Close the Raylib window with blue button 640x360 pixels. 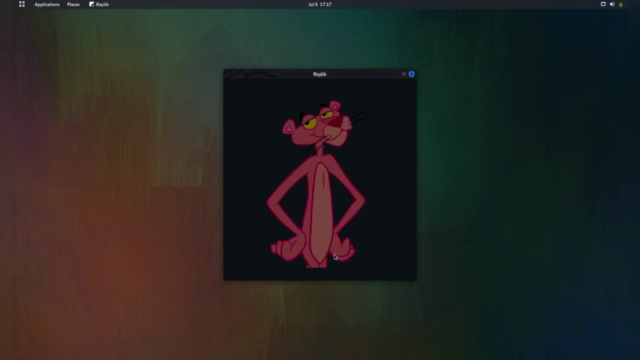click(x=411, y=74)
